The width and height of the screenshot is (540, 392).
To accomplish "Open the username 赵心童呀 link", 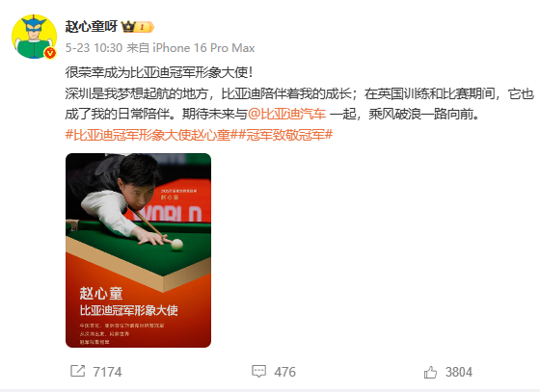I will [x=92, y=26].
